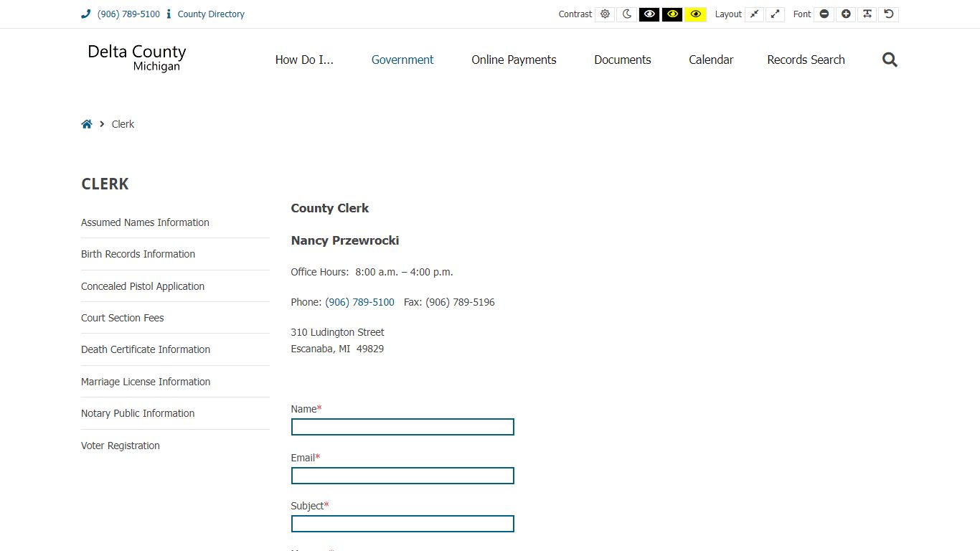The image size is (980, 551).
Task: Enable black and yellow contrast eye toggle
Action: (x=672, y=14)
